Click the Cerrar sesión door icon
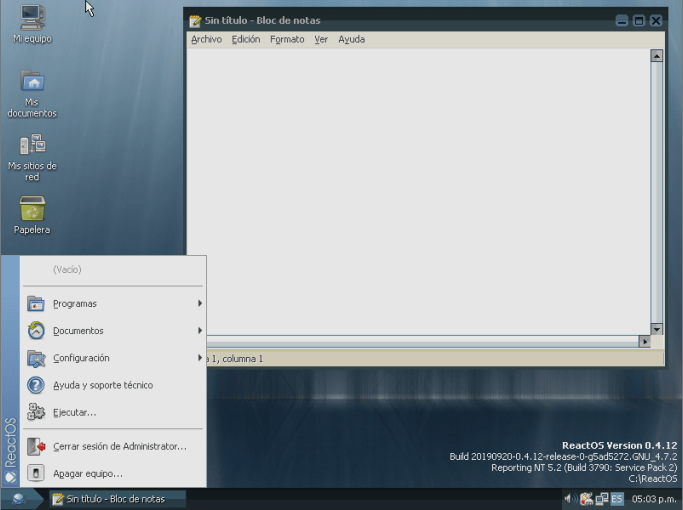The width and height of the screenshot is (683, 510). pyautogui.click(x=36, y=446)
